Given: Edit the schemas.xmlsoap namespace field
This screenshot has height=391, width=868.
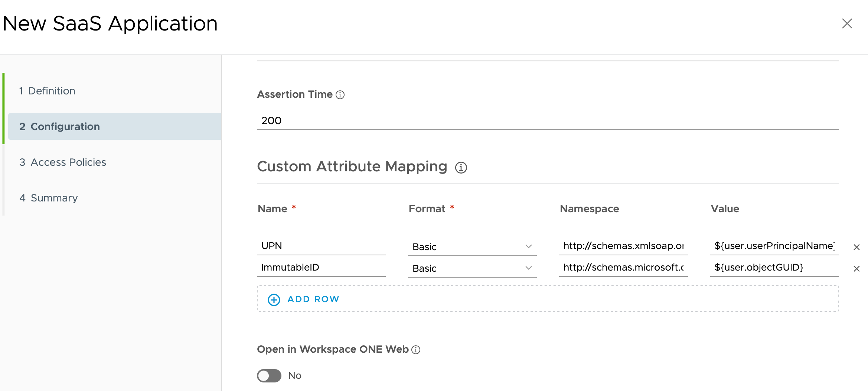Looking at the screenshot, I should point(623,246).
